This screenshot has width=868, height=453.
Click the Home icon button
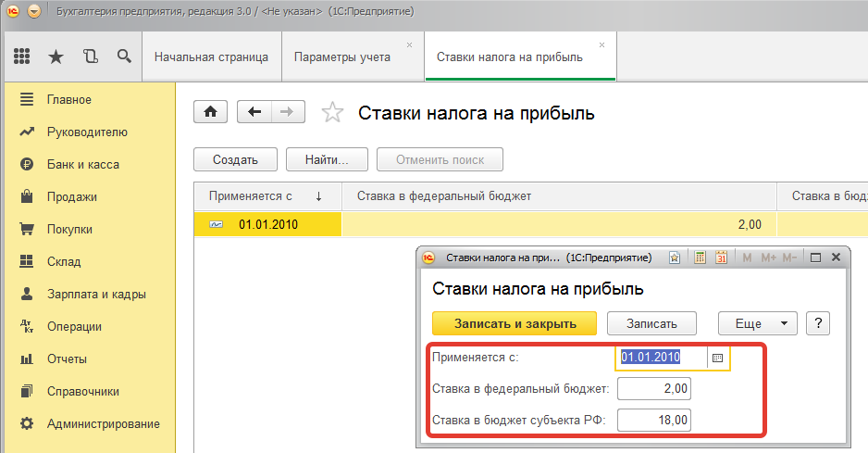(x=210, y=112)
